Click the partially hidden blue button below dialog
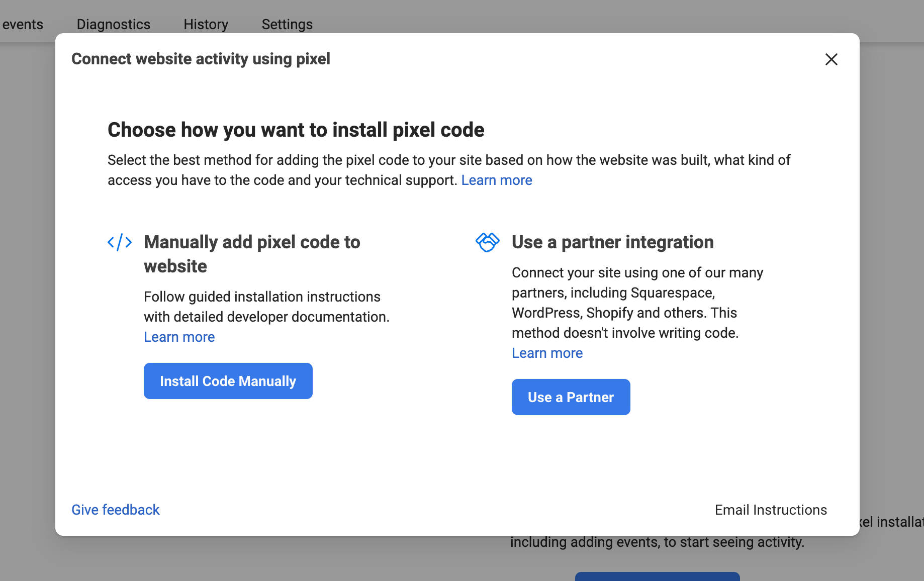 (x=657, y=576)
